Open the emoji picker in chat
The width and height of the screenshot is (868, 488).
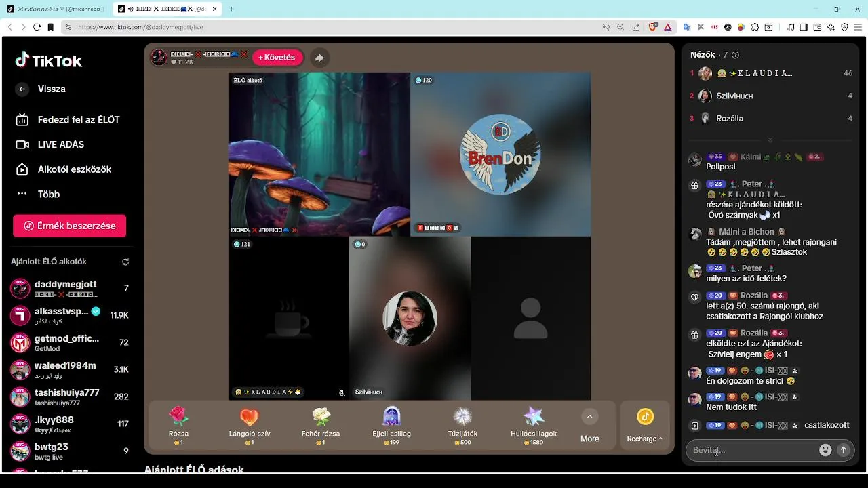(x=825, y=450)
